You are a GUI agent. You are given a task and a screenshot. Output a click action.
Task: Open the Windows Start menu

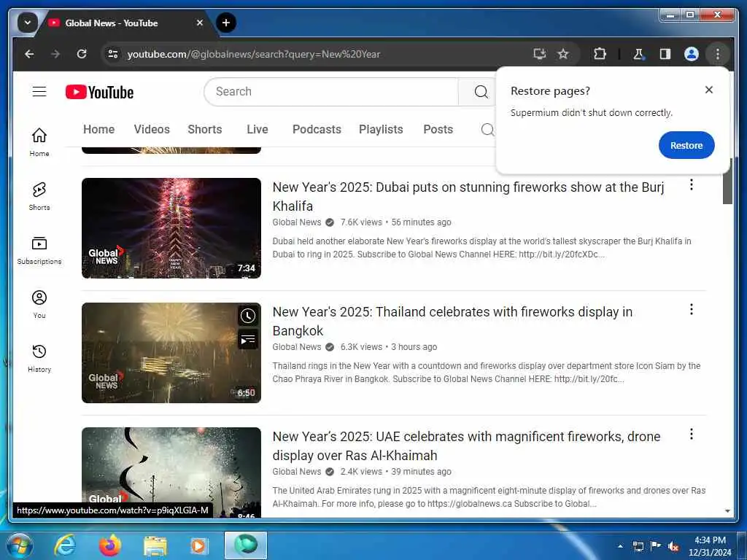click(x=19, y=545)
